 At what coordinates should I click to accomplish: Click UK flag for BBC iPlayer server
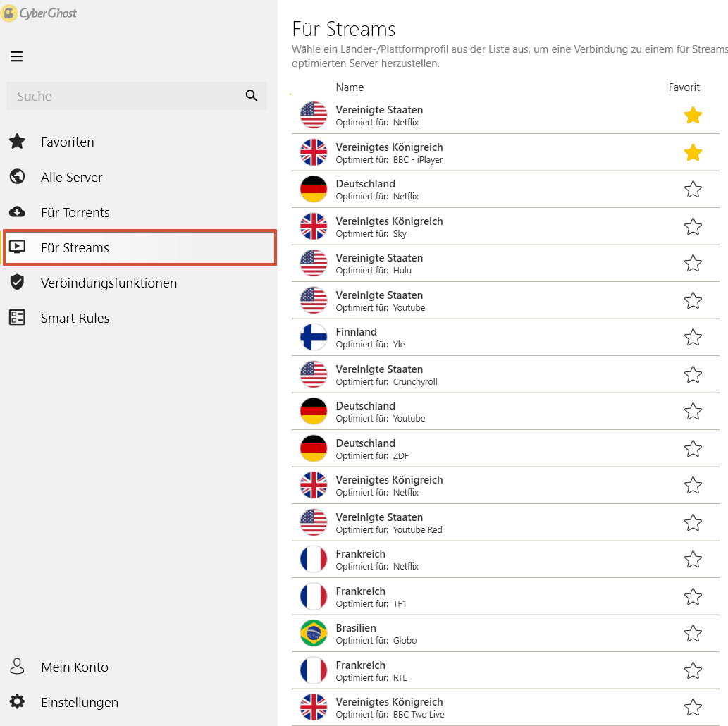tap(314, 152)
